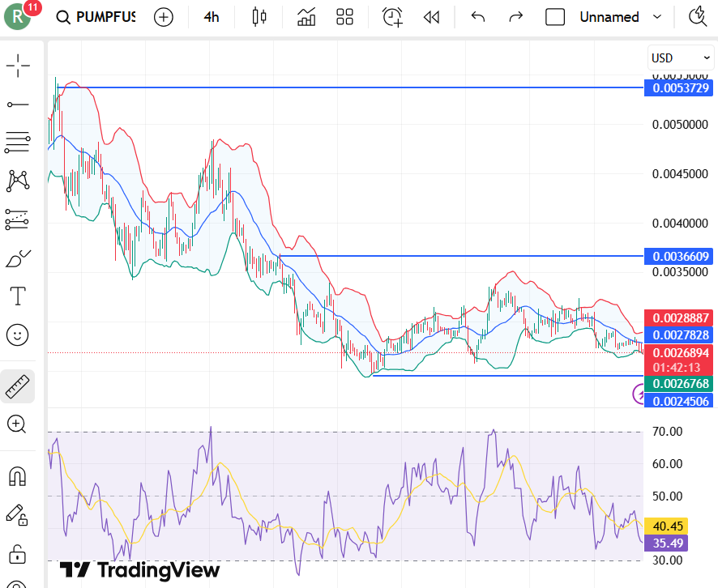Toggle magnet mode in the left toolbar

(18, 477)
